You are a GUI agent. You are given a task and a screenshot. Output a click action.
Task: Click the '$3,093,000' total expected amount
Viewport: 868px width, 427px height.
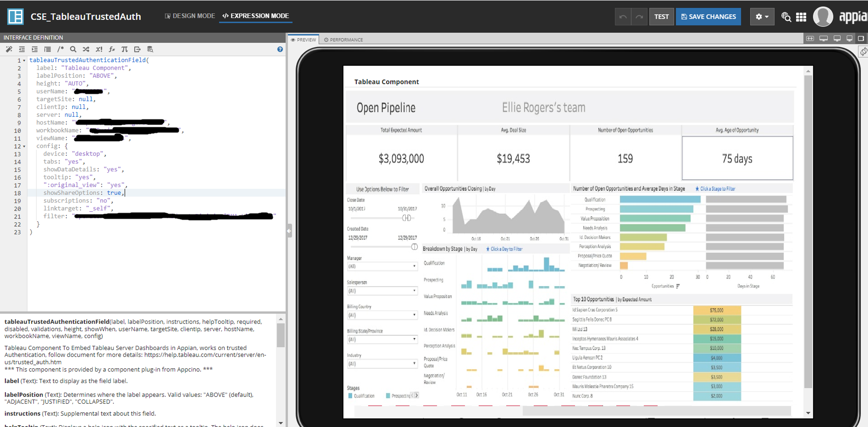pos(401,159)
